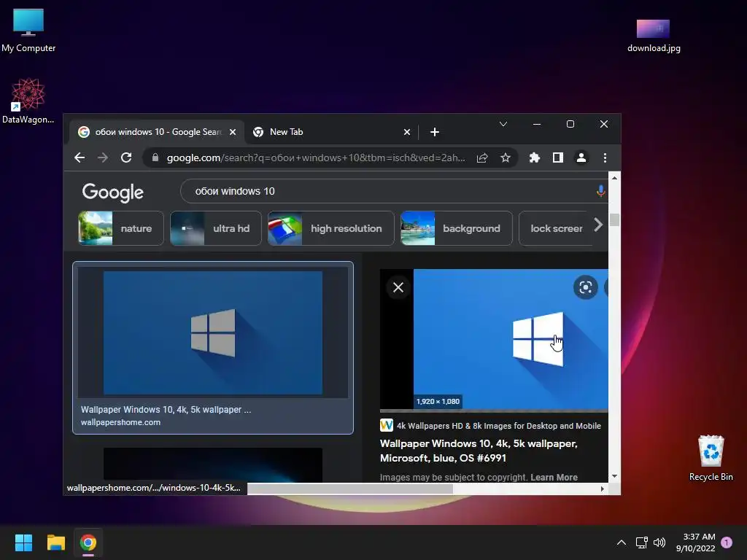Open the clock showing 3:37 AM
Screen dimensions: 747x560
[x=695, y=542]
